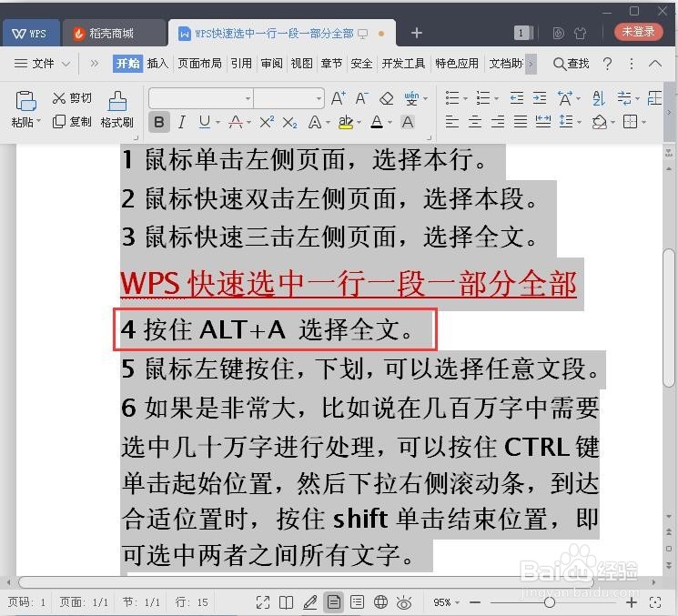This screenshot has width=678, height=616.
Task: Switch to web layout globe icon
Action: pyautogui.click(x=380, y=601)
